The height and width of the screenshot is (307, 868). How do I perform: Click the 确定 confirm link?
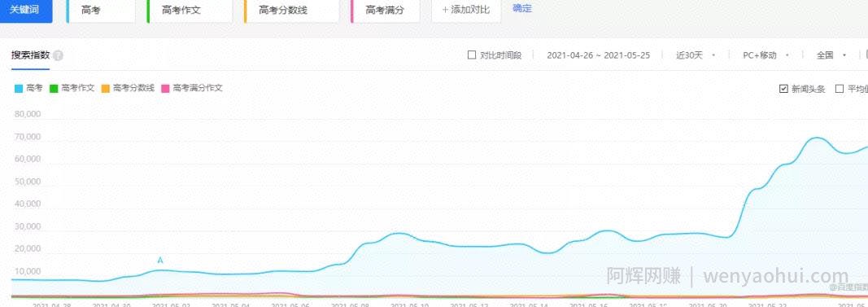pyautogui.click(x=522, y=8)
